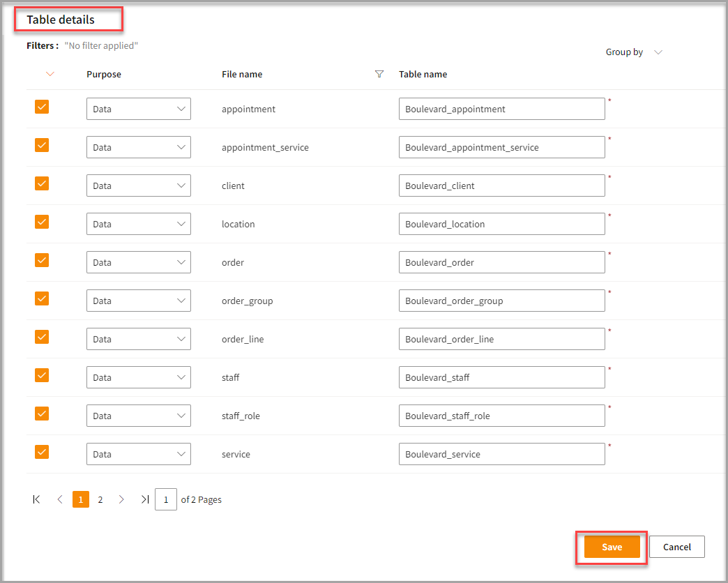Deselect the staff_role row checkbox
This screenshot has width=728, height=583.
click(42, 414)
